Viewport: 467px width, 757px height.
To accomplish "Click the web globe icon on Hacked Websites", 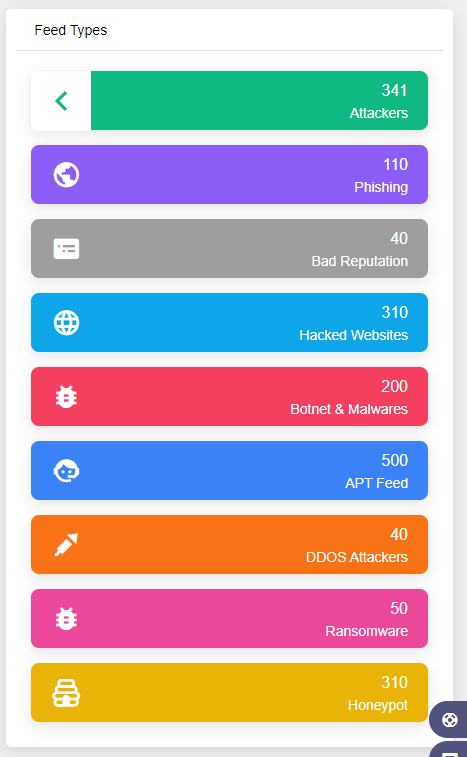I will pos(66,322).
